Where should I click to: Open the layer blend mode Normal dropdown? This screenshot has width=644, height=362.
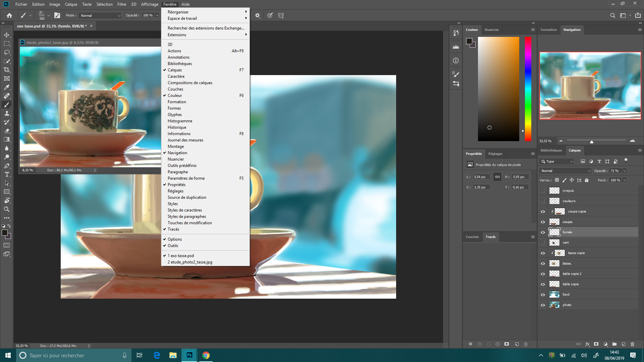click(x=566, y=171)
